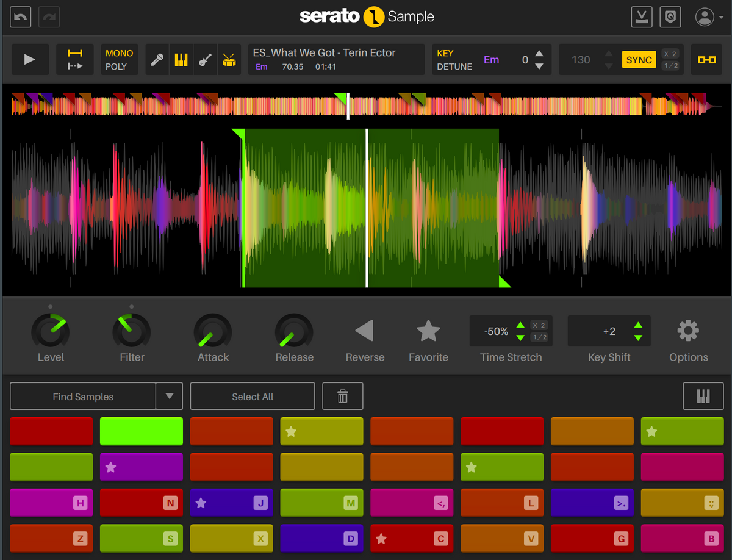
Task: Click the undo arrow icon
Action: pos(20,16)
